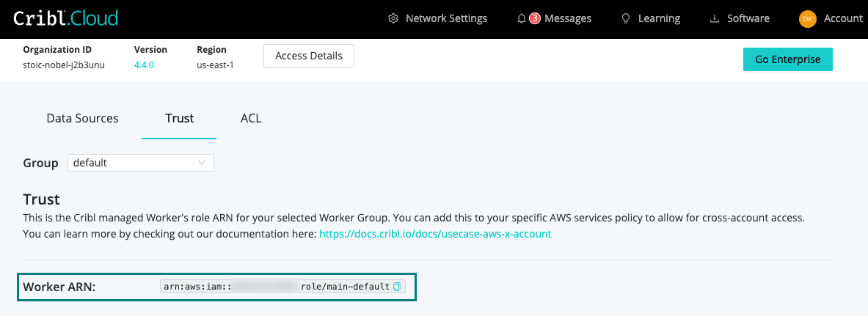Click the Account label in header
Image resolution: width=868 pixels, height=316 pixels.
coord(843,18)
